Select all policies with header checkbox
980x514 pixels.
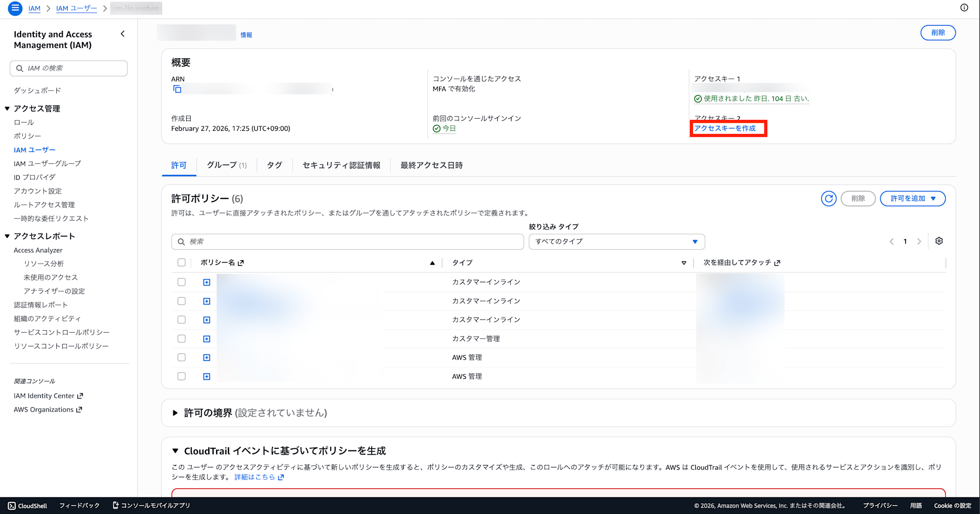click(181, 263)
